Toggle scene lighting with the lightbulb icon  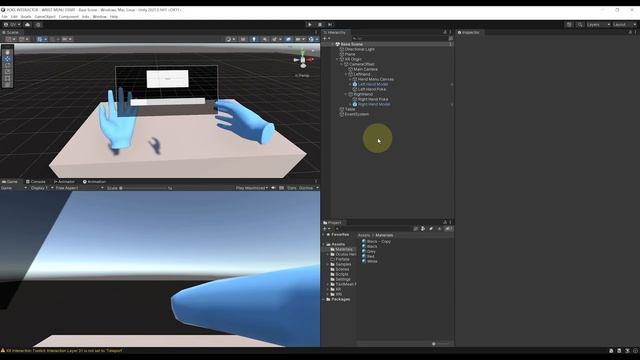(254, 39)
